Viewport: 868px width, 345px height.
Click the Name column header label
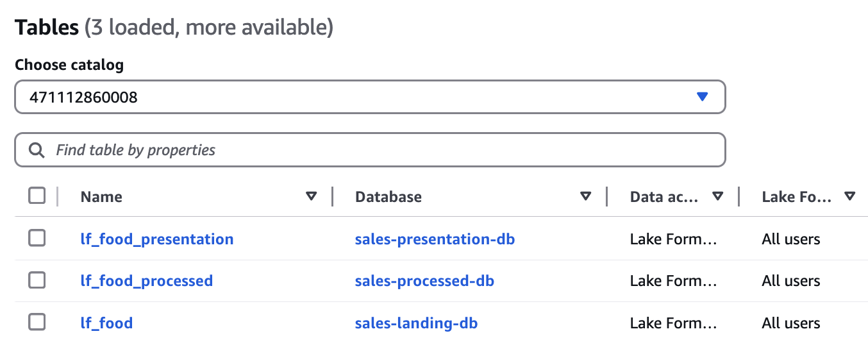point(101,197)
